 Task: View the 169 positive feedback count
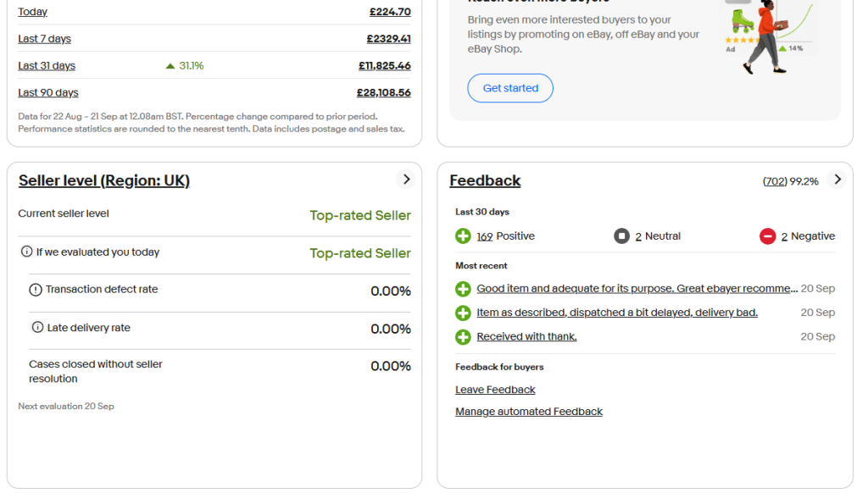(x=485, y=236)
